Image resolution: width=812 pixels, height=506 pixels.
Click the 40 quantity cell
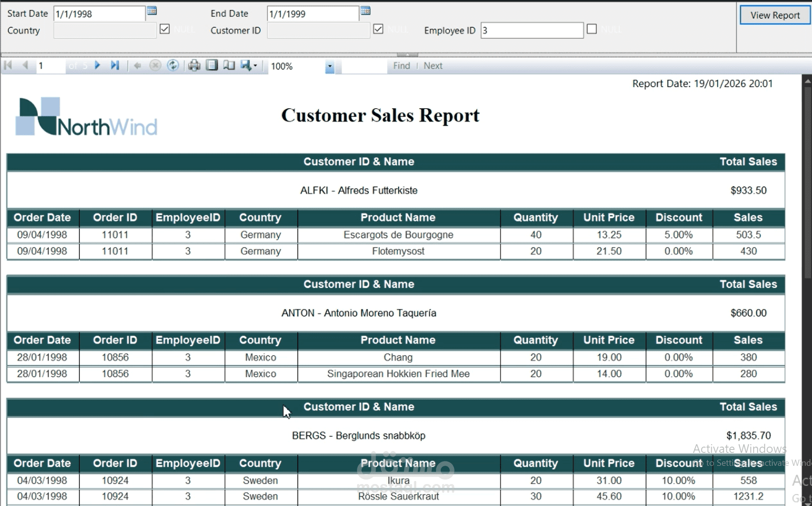[x=536, y=235]
